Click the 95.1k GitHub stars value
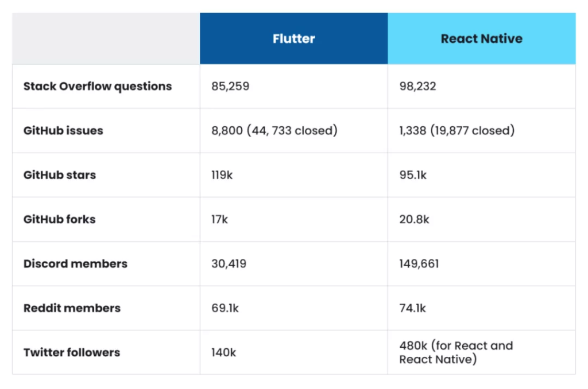 [413, 175]
